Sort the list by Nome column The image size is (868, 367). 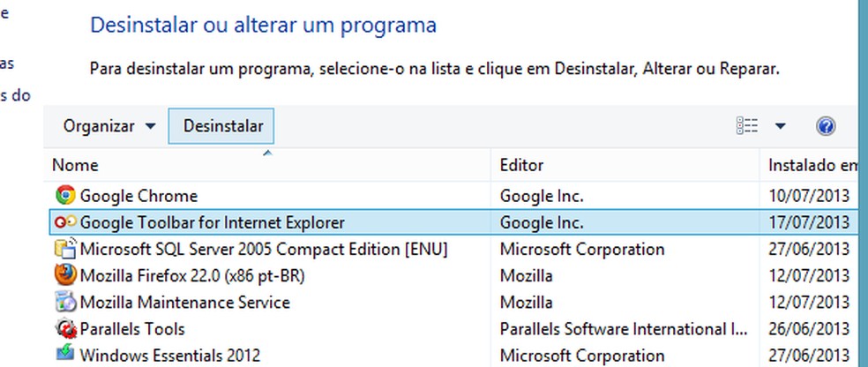point(76,165)
